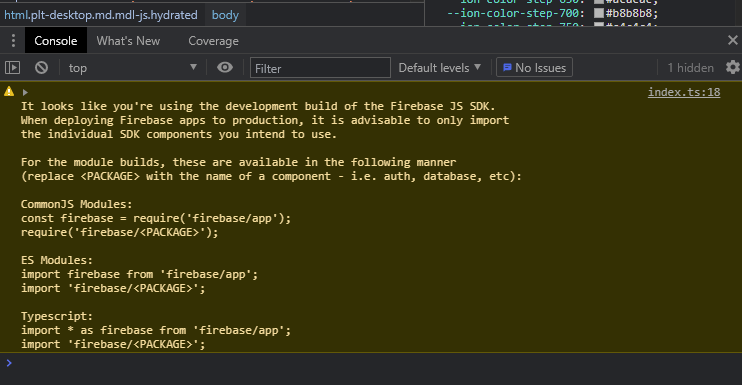Open console settings gear

[733, 67]
